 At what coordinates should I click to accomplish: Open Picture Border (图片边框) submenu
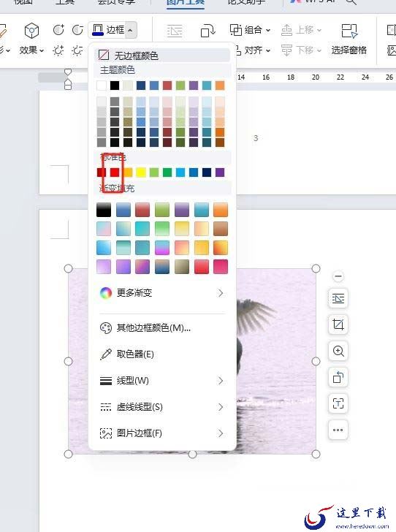point(162,433)
